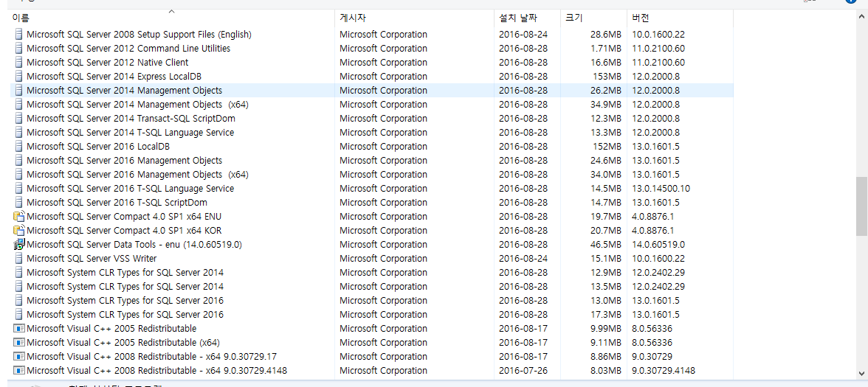This screenshot has height=387, width=868.
Task: Click the SQL Server Compact 4.0 ENU installer icon
Action: coord(19,217)
